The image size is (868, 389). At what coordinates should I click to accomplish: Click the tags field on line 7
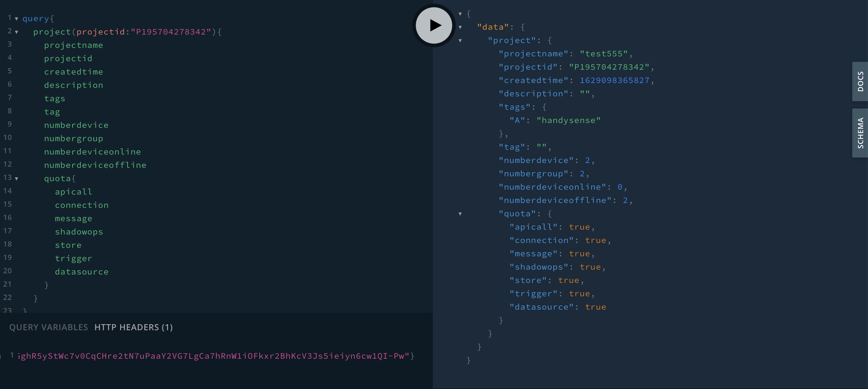click(54, 98)
